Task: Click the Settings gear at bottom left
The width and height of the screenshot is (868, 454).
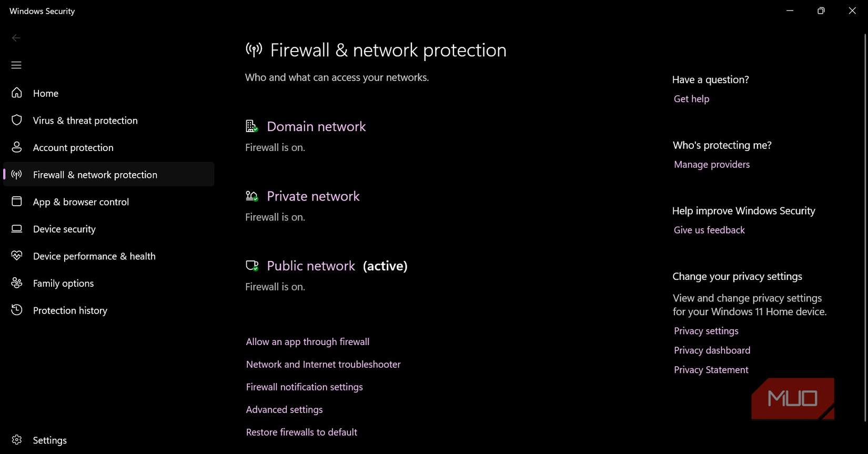Action: 16,440
